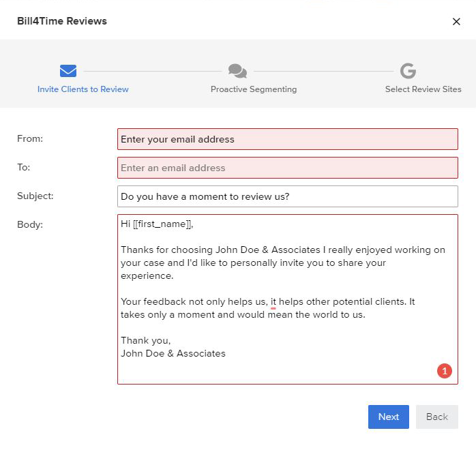Click the To email address field
The image size is (476, 450).
(288, 168)
